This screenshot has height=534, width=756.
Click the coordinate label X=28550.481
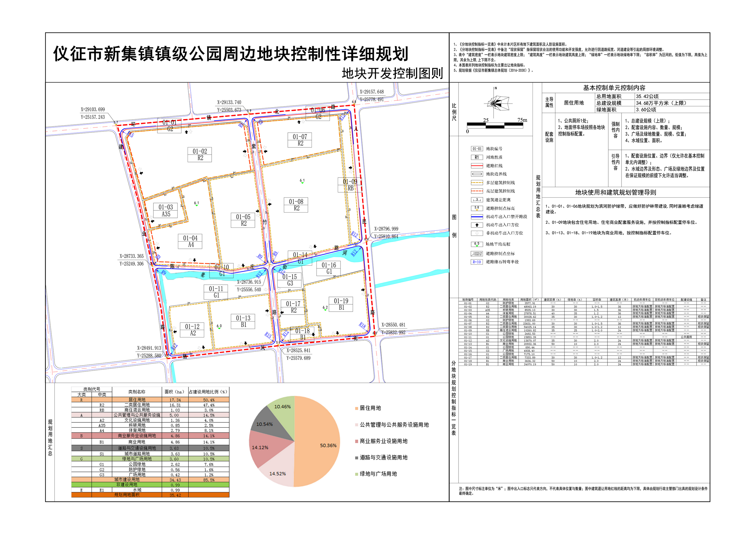click(x=393, y=325)
